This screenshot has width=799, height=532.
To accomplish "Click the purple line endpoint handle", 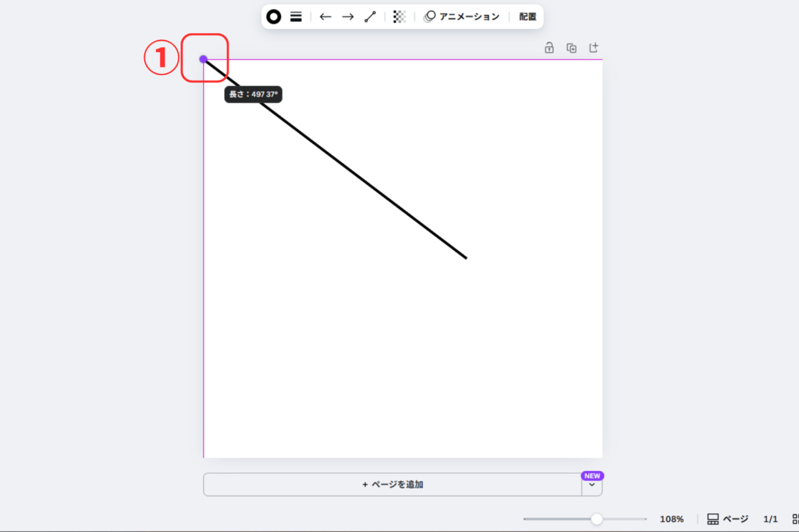I will (x=203, y=59).
